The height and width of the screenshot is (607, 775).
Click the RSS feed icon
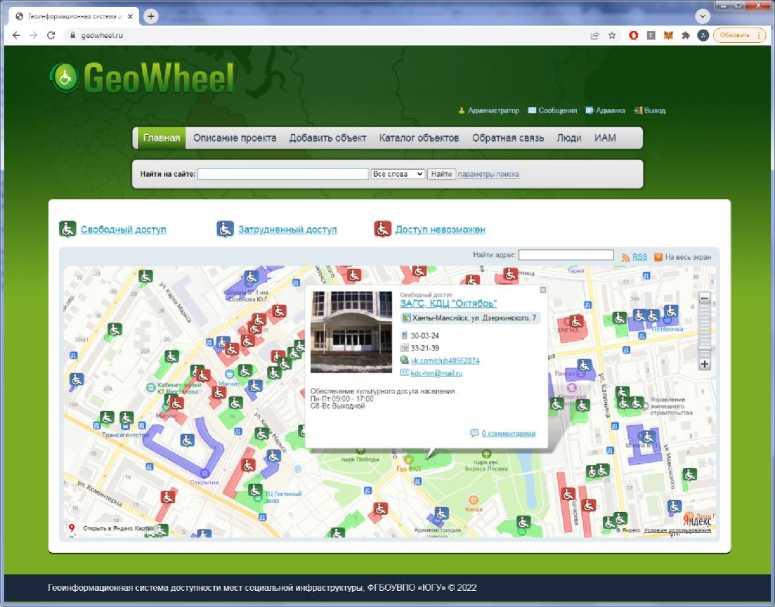(626, 258)
